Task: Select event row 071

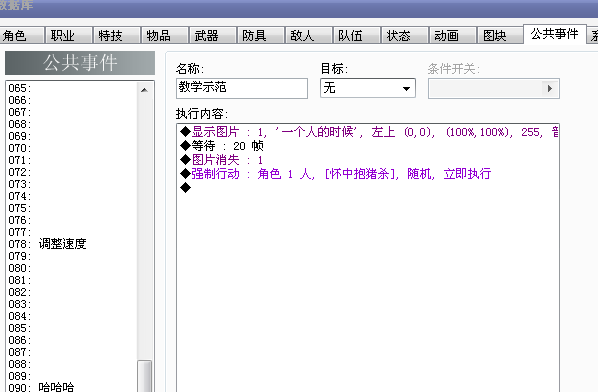Action: pyautogui.click(x=72, y=160)
